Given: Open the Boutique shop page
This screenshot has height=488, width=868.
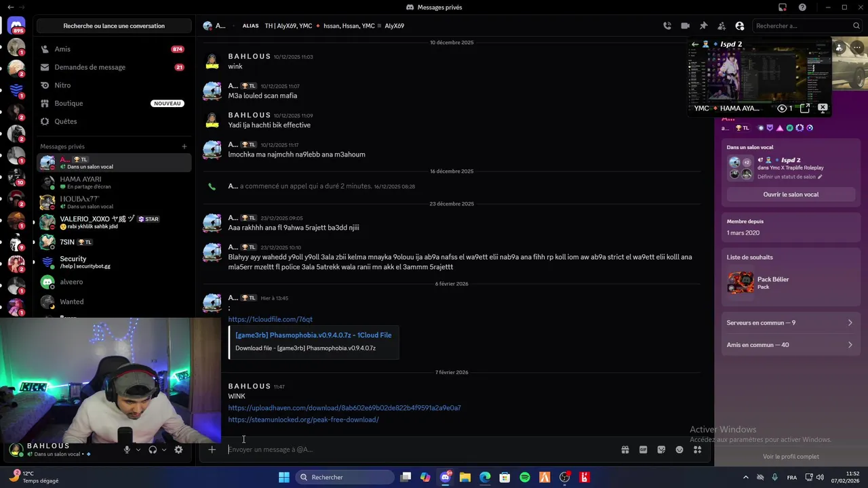Looking at the screenshot, I should coord(114,103).
